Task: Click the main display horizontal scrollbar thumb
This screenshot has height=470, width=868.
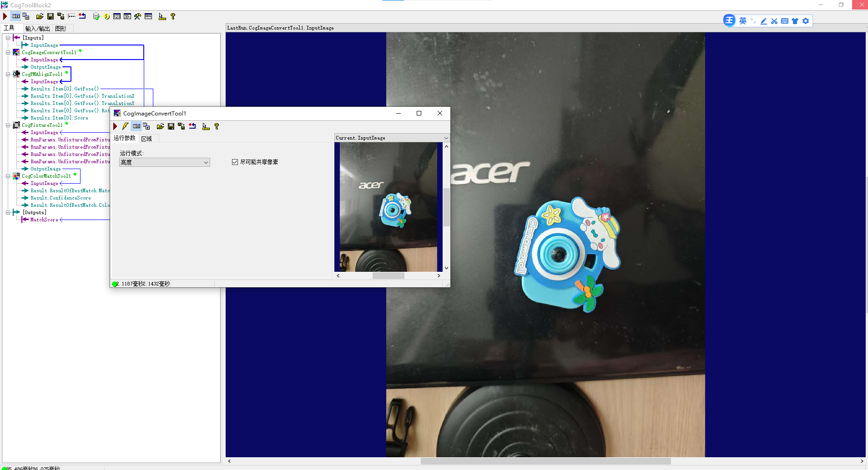Action: (545, 461)
